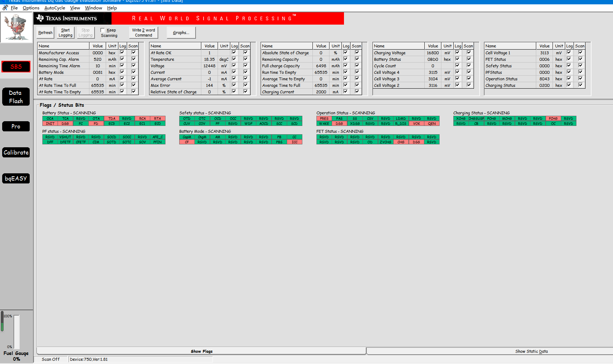Open the Options menu
613x364 pixels.
31,8
